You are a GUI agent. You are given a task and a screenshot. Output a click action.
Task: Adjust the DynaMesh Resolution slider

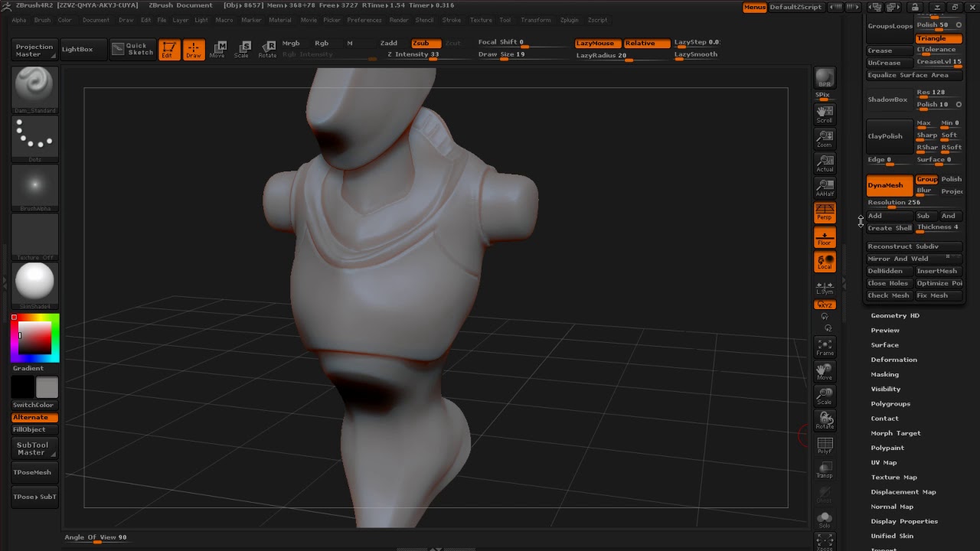click(x=914, y=203)
